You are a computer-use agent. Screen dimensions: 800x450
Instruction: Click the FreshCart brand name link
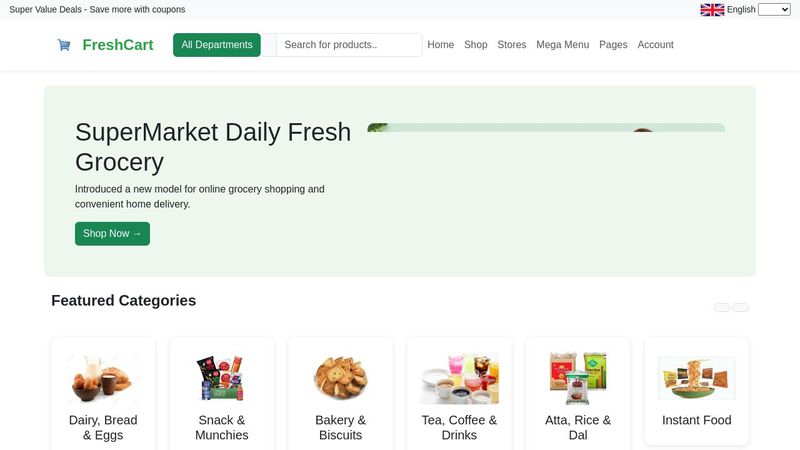[x=118, y=45]
